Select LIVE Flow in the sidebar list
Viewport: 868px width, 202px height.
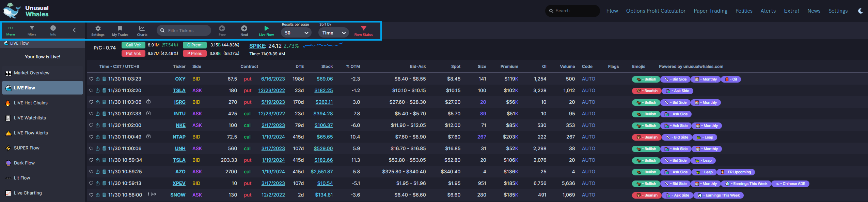pyautogui.click(x=43, y=88)
